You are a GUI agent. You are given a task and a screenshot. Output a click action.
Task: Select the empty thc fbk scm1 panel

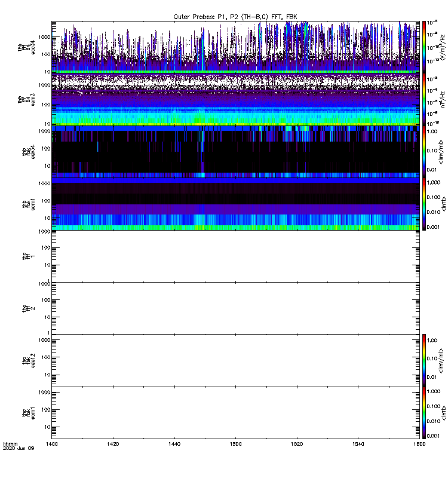click(235, 413)
